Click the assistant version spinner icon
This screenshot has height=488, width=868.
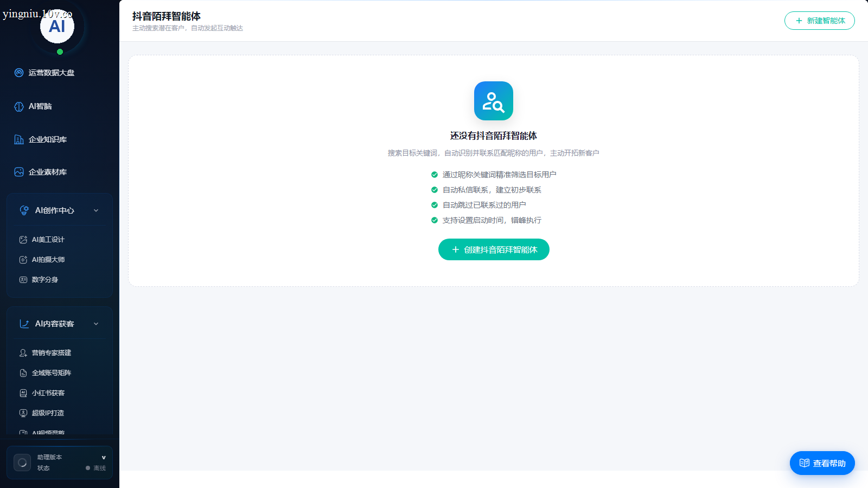[x=22, y=463]
